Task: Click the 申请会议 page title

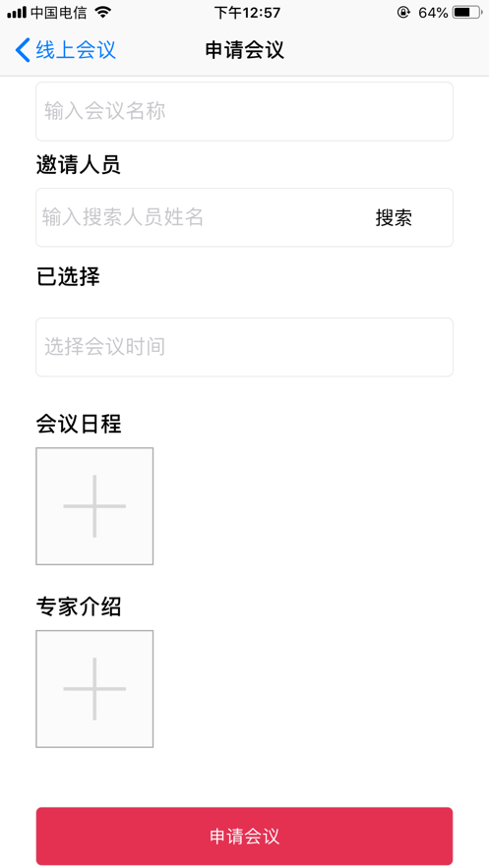Action: point(244,50)
